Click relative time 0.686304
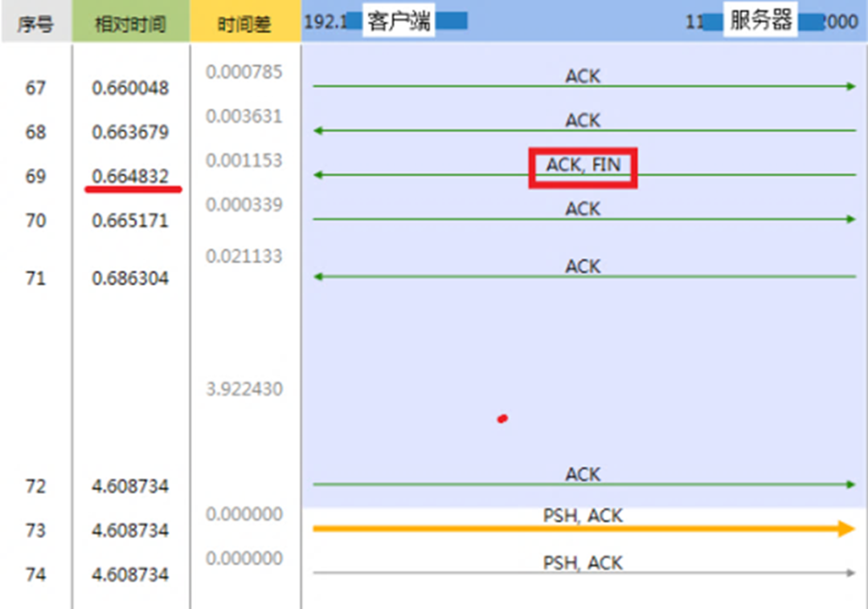This screenshot has height=609, width=868. tap(130, 278)
